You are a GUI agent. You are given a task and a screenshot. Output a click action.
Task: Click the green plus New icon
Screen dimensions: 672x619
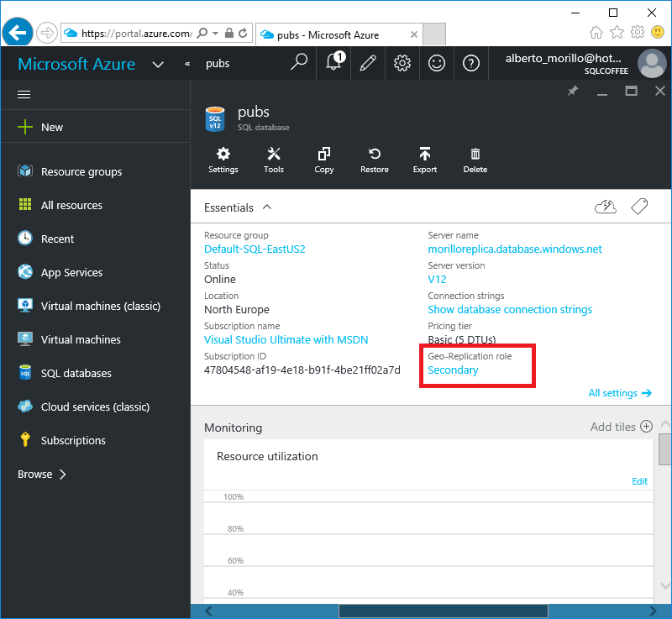(x=25, y=127)
